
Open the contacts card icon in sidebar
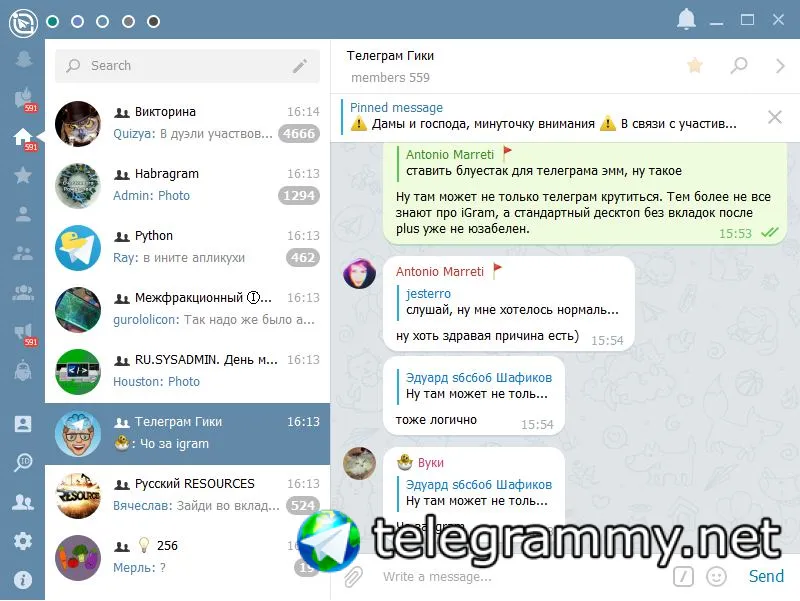tap(23, 424)
